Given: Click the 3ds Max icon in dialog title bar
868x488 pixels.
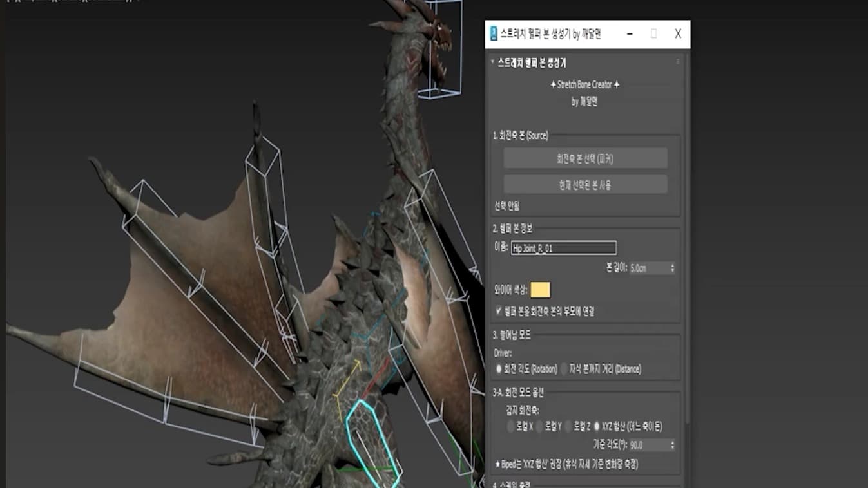Looking at the screenshot, I should coord(494,34).
